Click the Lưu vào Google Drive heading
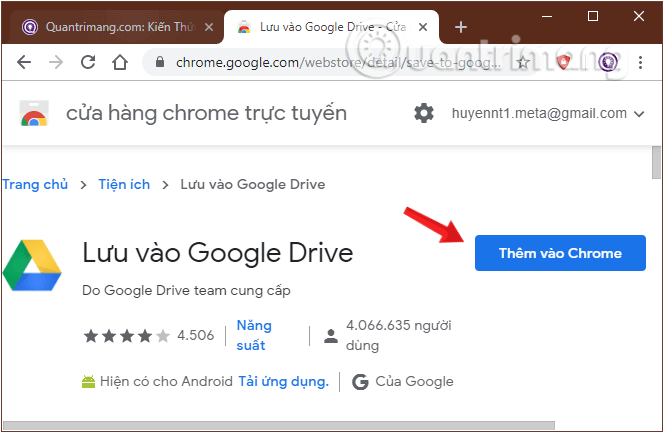664x433 pixels. coord(218,253)
